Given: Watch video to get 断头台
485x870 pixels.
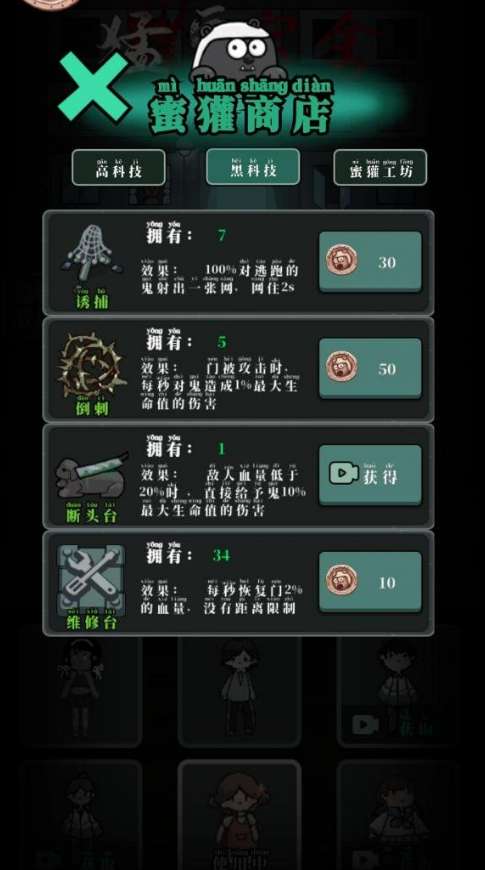Looking at the screenshot, I should [x=370, y=475].
